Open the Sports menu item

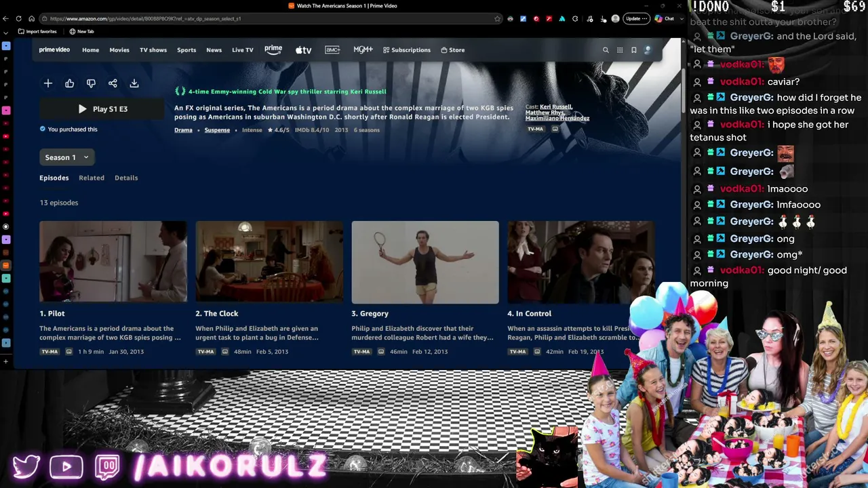tap(186, 50)
